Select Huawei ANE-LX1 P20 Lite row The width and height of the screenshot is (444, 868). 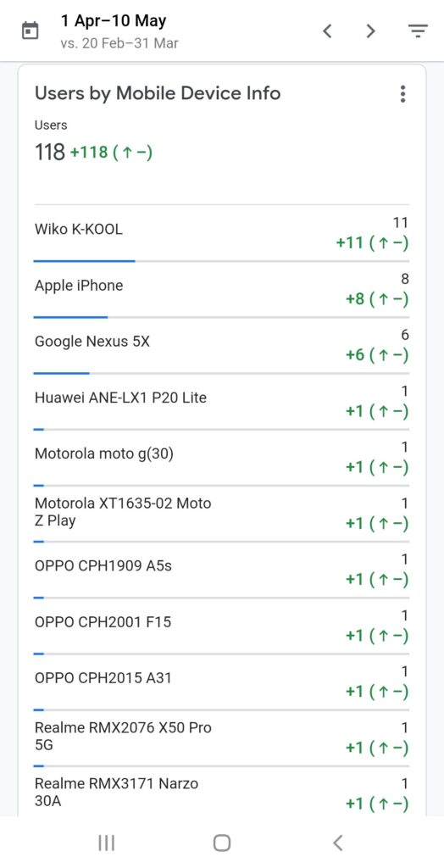pos(221,402)
